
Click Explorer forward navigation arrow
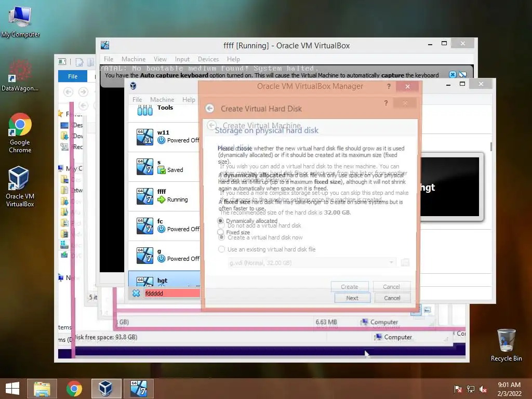[x=83, y=91]
